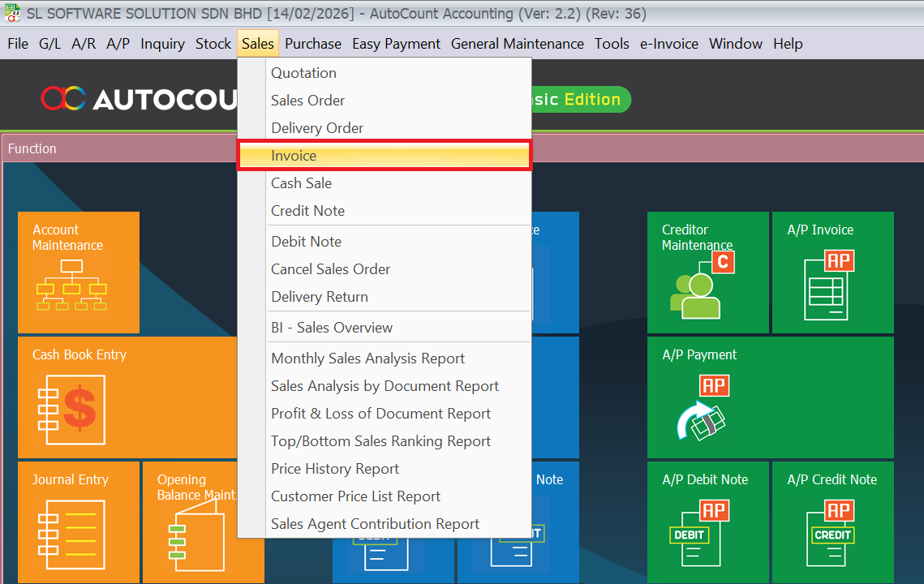
Task: Open Creditor Maintenance tile icon
Action: (x=698, y=286)
